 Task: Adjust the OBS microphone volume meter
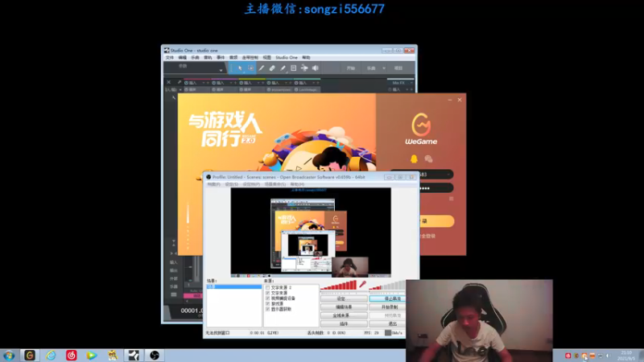coord(338,286)
